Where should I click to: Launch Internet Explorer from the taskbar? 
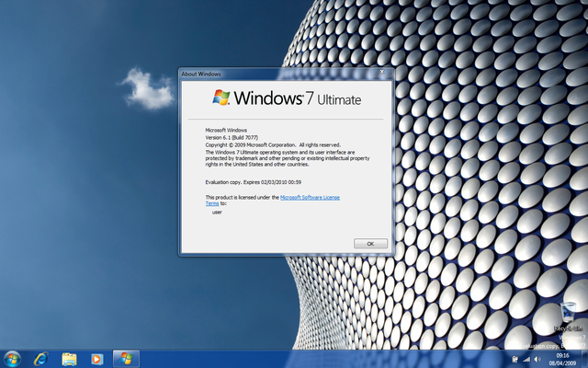[40, 359]
